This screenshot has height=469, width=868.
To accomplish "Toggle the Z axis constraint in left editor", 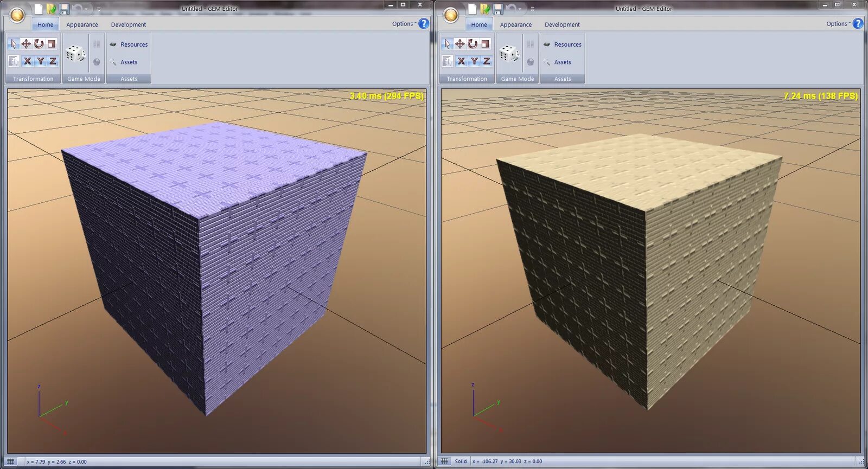I will pos(53,61).
